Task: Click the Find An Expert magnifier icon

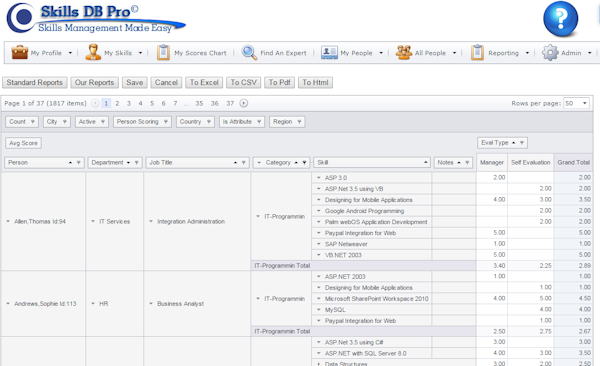Action: click(249, 52)
